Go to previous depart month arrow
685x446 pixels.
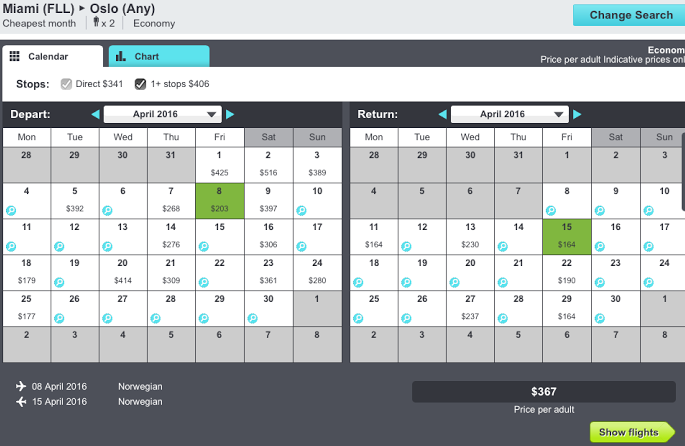[x=95, y=114]
